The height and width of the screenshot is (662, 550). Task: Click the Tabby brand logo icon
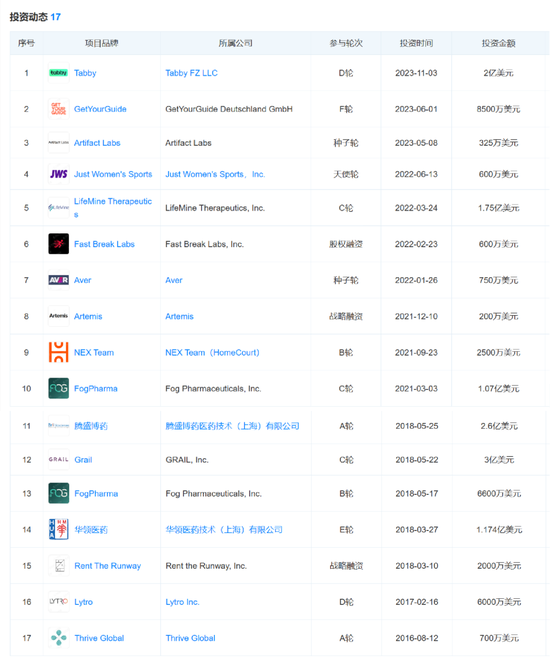[x=58, y=73]
